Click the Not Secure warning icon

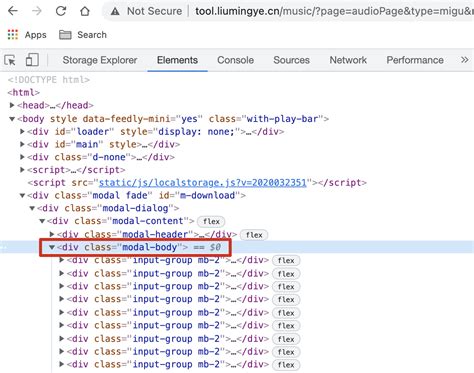pyautogui.click(x=115, y=11)
